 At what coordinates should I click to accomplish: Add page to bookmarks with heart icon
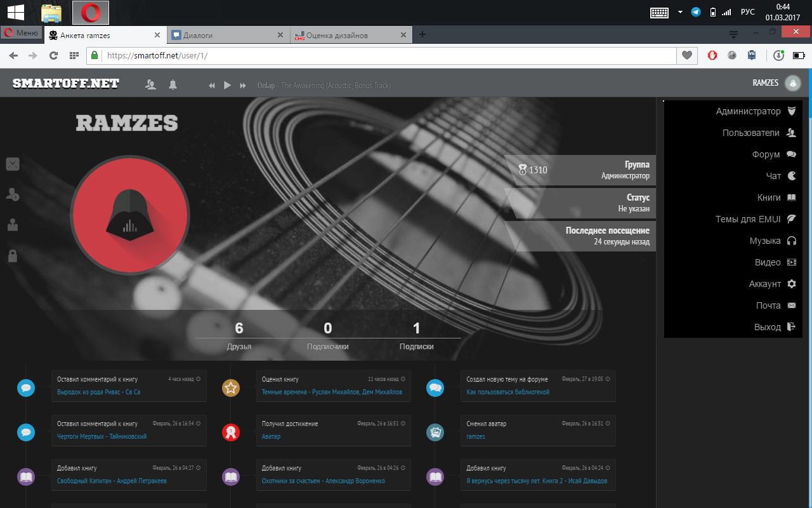click(686, 55)
